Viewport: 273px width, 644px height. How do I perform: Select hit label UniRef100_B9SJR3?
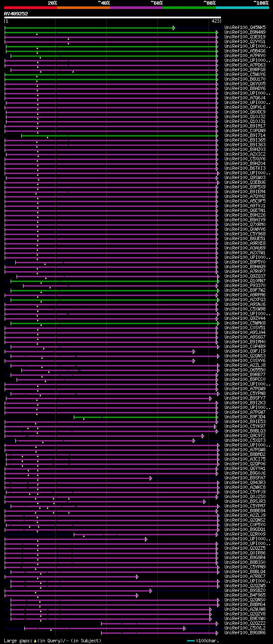pos(245,502)
